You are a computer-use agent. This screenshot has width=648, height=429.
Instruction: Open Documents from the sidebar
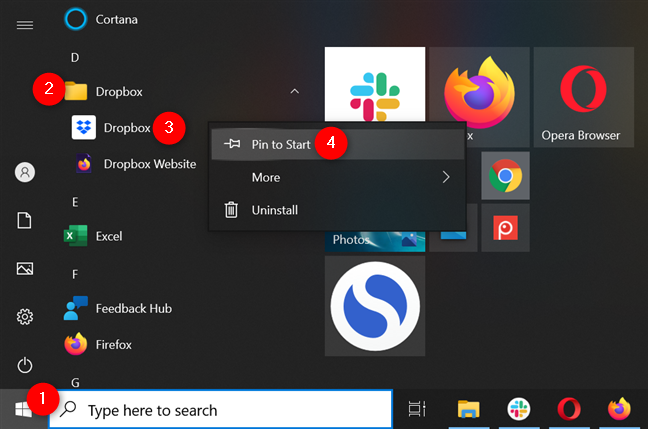point(25,220)
